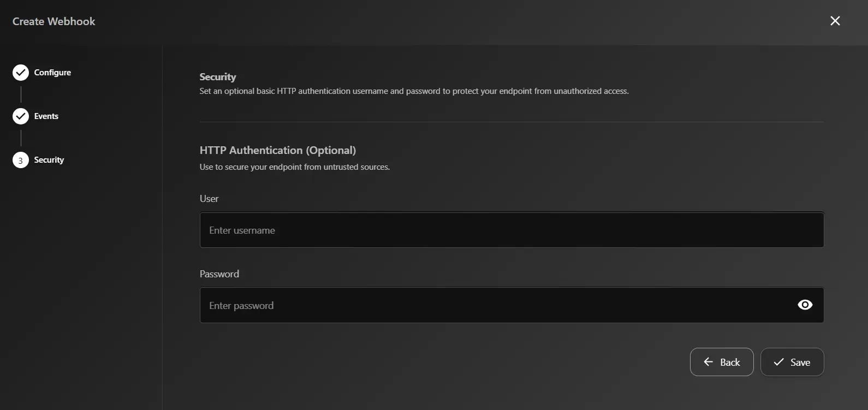Click the Create Webhook title text
The image size is (868, 410).
coord(53,21)
